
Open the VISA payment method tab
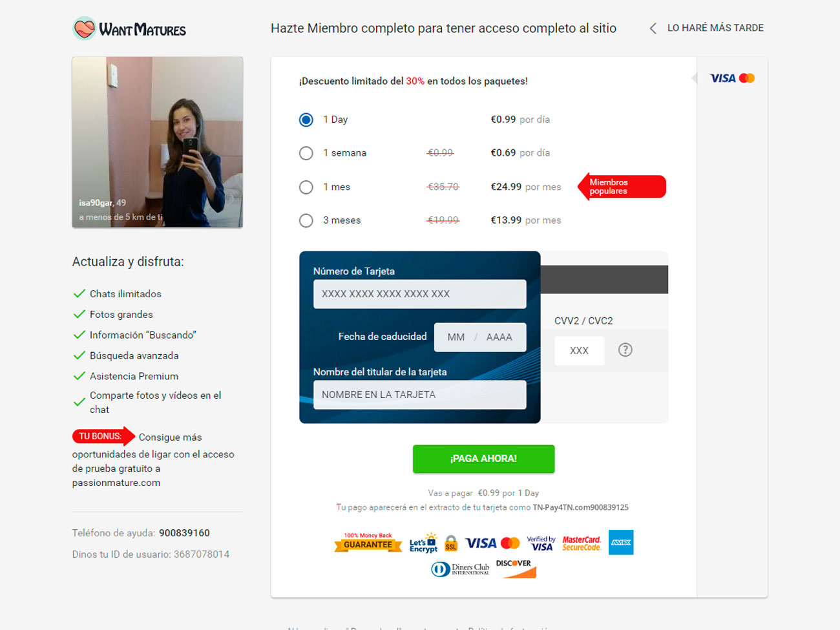[732, 78]
